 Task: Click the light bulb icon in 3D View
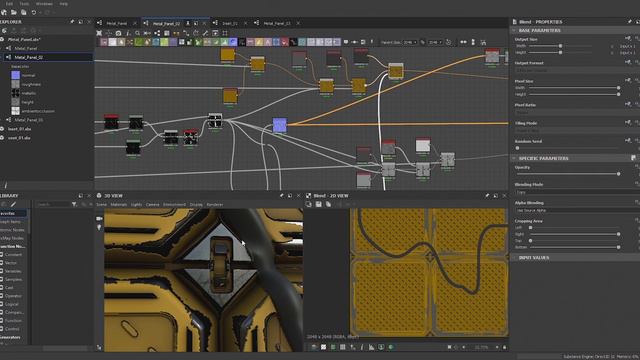(99, 227)
